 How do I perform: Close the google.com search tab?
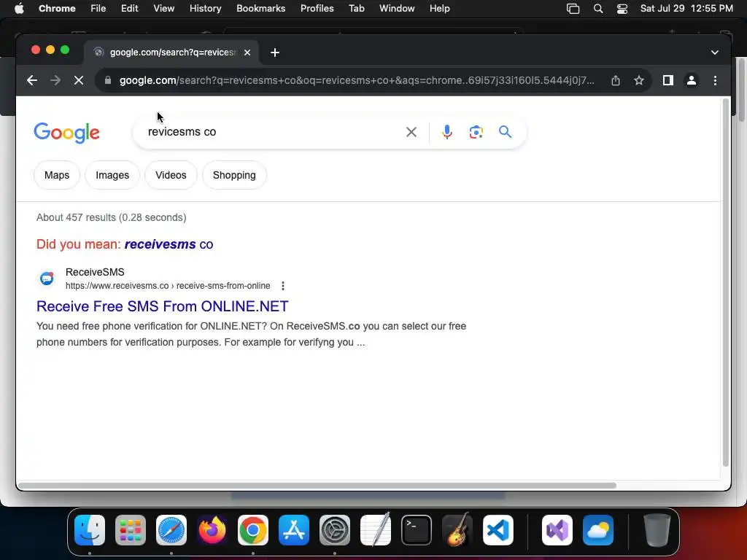[247, 52]
